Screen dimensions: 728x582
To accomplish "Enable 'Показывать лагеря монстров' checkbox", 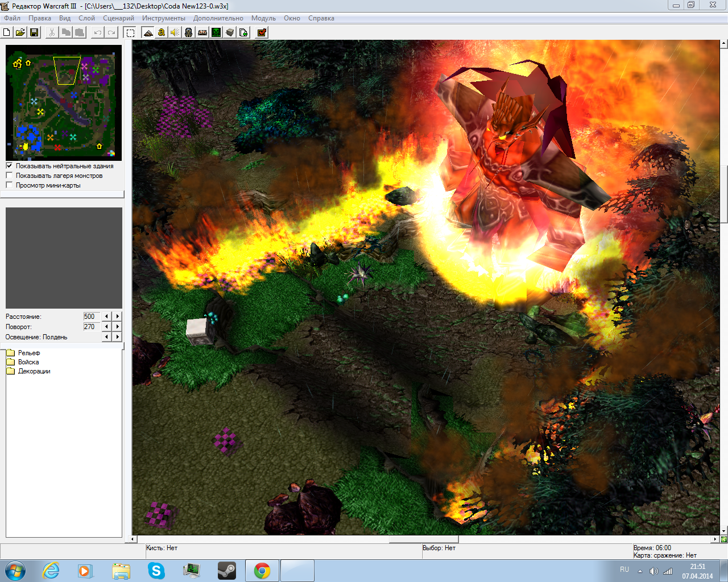I will click(9, 176).
